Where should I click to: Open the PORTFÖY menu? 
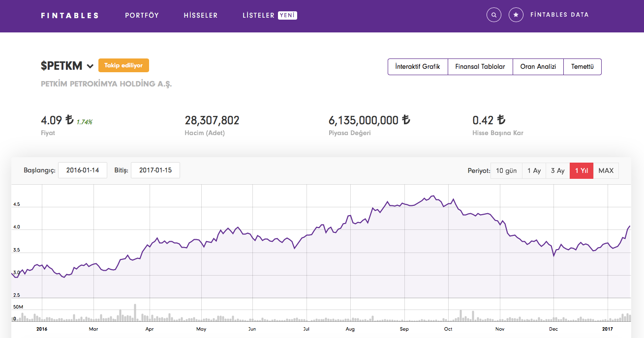[142, 15]
